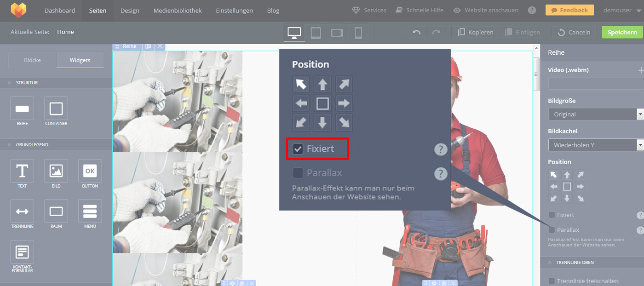Viewport: 644px width, 286px height.
Task: Click the green Speichern button
Action: (x=622, y=32)
